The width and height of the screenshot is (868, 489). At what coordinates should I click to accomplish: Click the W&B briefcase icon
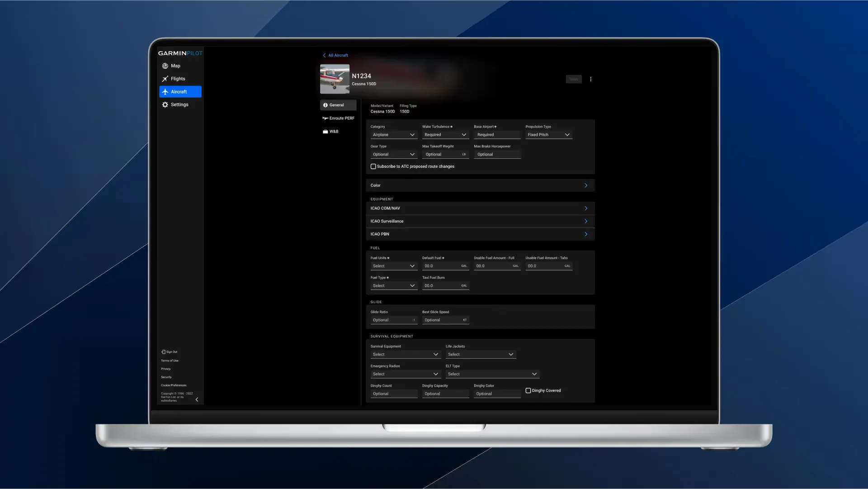click(325, 132)
